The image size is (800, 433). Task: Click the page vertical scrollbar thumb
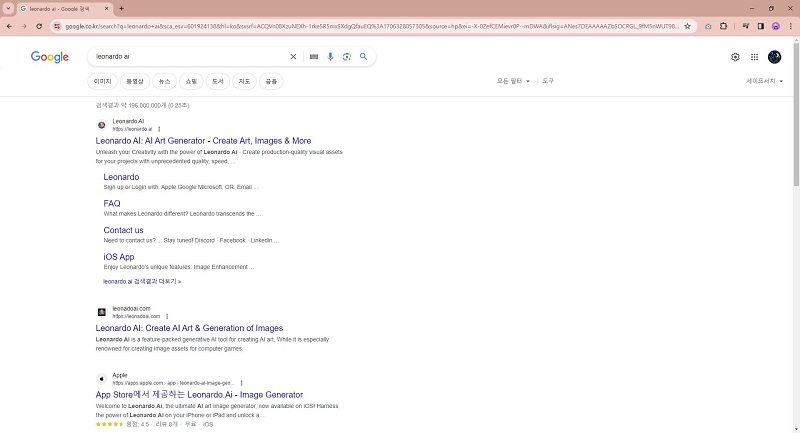(796, 115)
